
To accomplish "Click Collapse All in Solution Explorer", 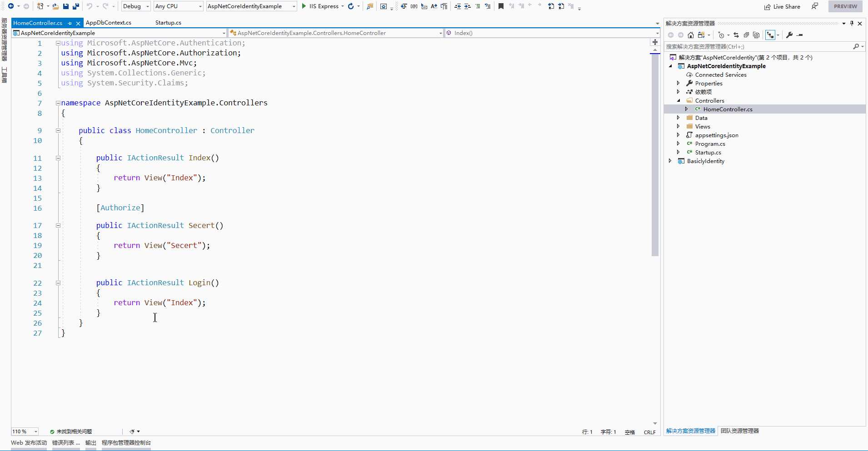I will pos(746,35).
